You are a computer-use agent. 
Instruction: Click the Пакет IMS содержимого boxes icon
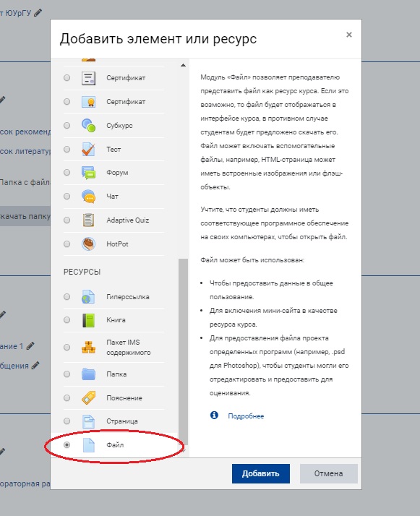click(88, 347)
